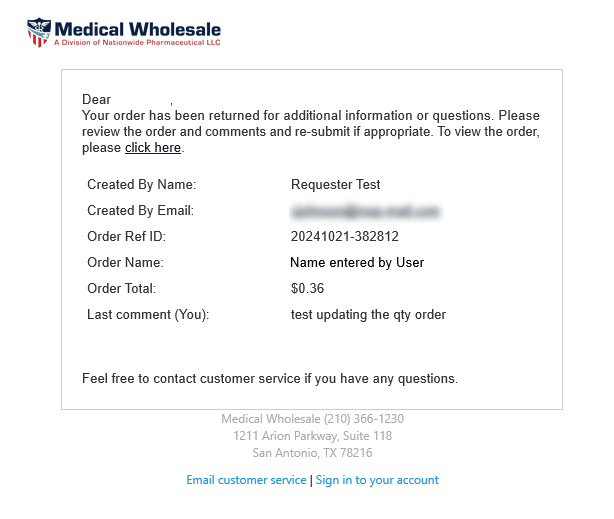
Task: Click the "Feel free to contact customer service" sentence
Action: tap(270, 379)
